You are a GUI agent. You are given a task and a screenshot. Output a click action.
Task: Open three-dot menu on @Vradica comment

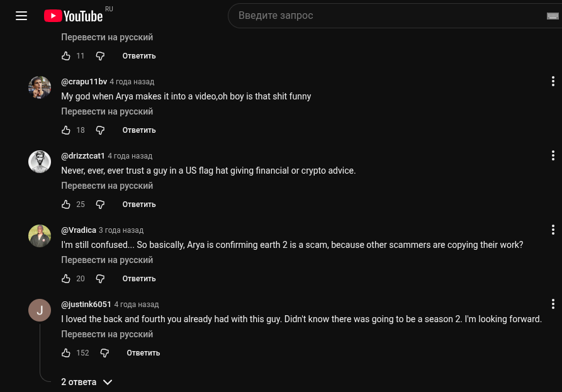(x=553, y=230)
